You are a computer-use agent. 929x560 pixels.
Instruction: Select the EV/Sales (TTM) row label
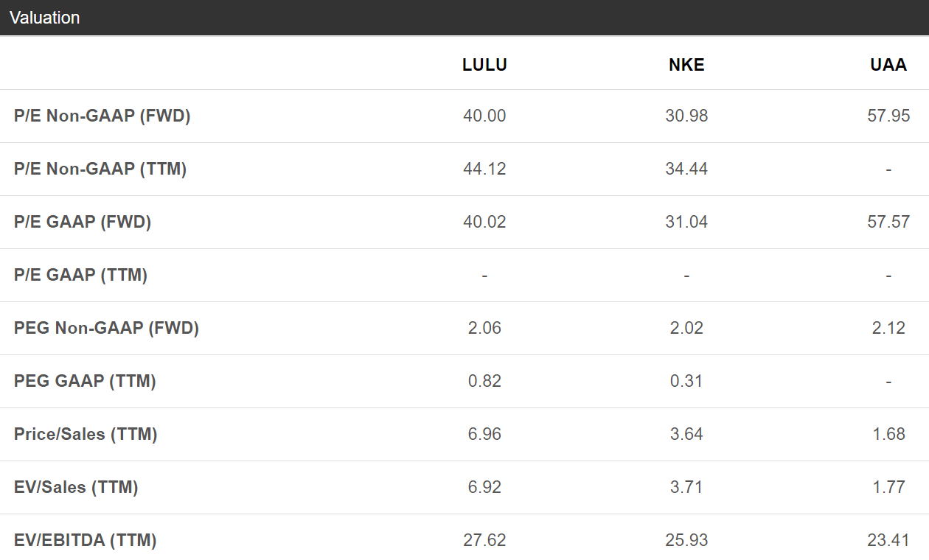pos(76,487)
